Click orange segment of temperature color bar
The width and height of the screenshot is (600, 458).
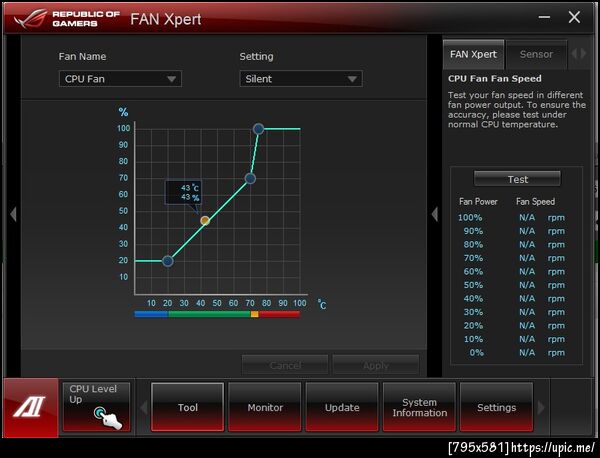(254, 314)
